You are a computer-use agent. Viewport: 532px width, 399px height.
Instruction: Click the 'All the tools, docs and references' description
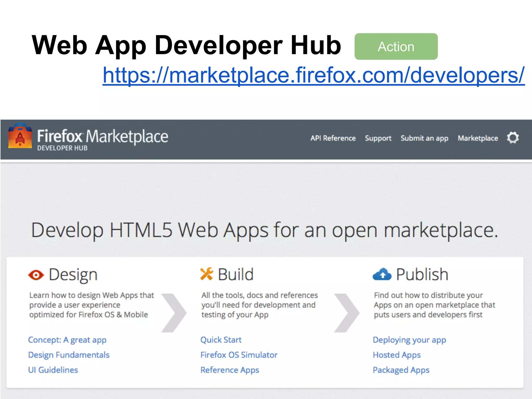coord(260,305)
